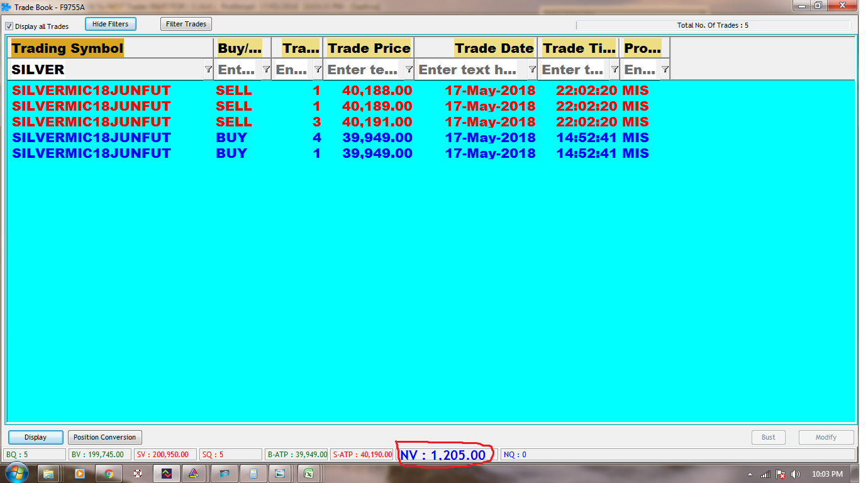Click the Trade Date filter text field
The image size is (868, 483).
click(472, 69)
